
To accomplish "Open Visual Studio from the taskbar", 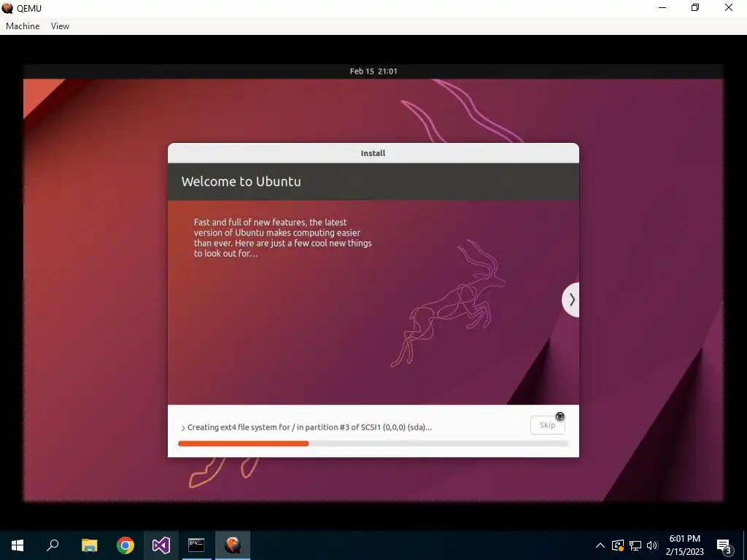I will (x=161, y=545).
